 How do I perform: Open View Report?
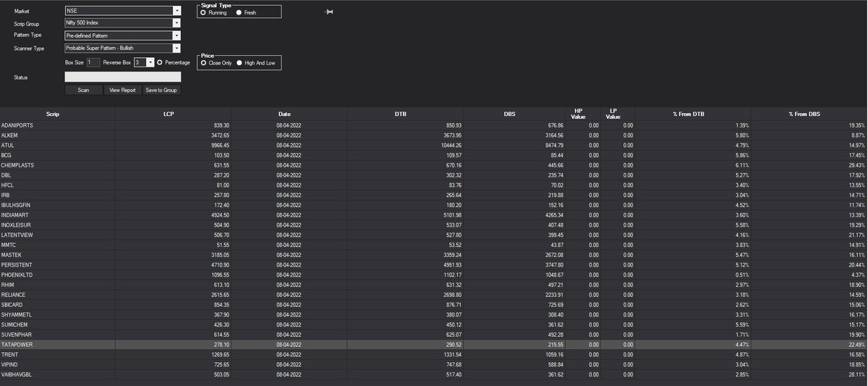click(122, 91)
